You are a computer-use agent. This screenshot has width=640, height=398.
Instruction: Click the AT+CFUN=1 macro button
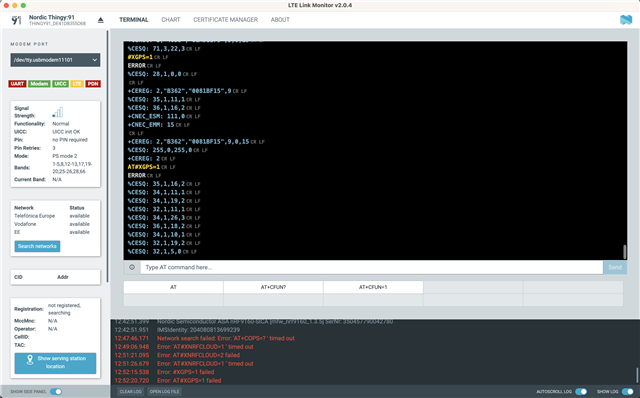coord(373,287)
